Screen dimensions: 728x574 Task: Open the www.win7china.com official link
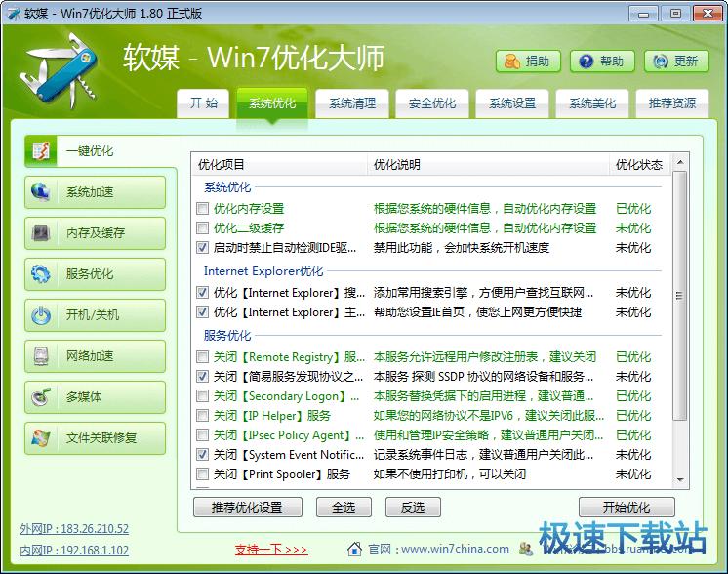tap(455, 549)
